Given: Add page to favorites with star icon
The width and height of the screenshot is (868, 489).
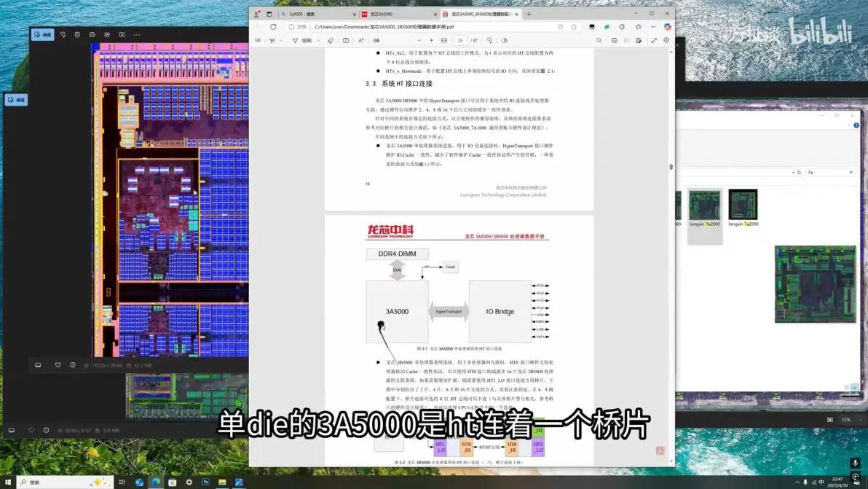Looking at the screenshot, I should pos(574,26).
